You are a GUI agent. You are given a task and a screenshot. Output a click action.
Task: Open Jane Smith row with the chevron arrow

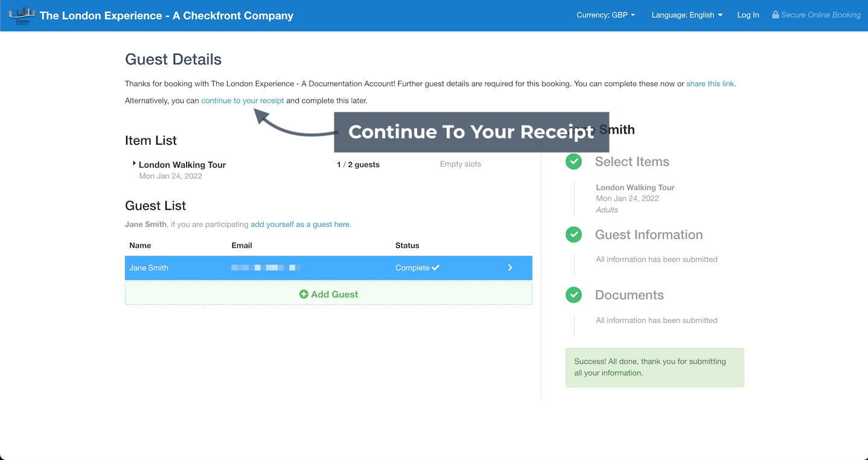(x=510, y=267)
